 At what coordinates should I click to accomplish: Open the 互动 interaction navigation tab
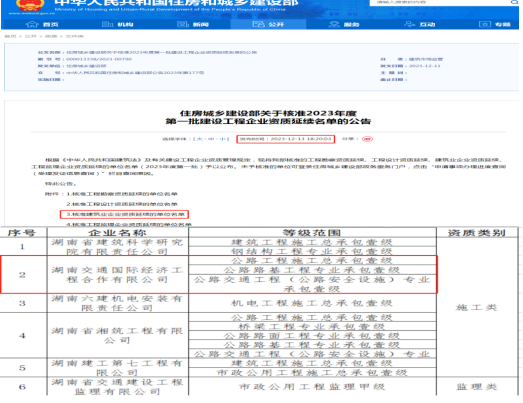click(420, 24)
